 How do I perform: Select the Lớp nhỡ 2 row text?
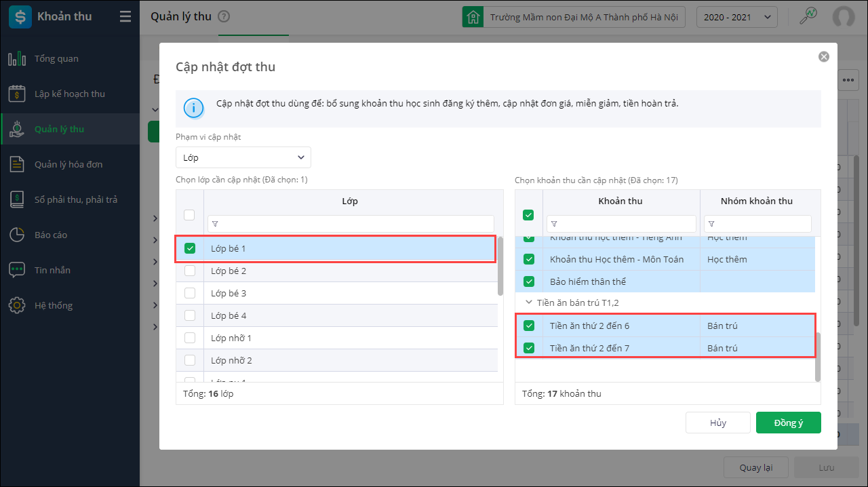point(231,361)
